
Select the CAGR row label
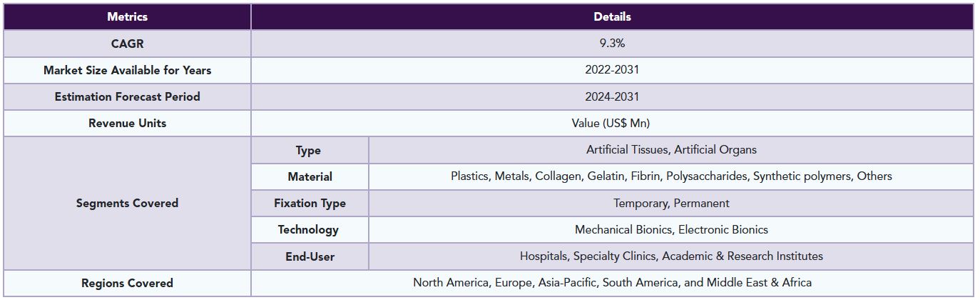127,44
